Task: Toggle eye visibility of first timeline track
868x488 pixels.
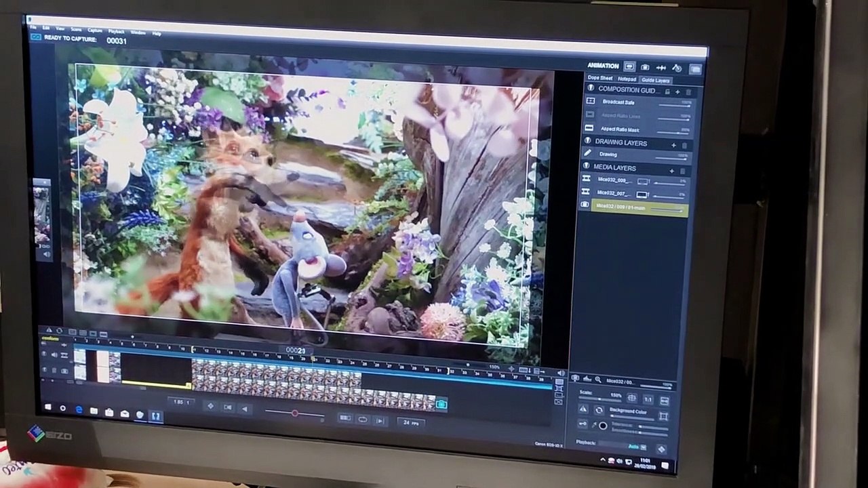Action: 45,354
